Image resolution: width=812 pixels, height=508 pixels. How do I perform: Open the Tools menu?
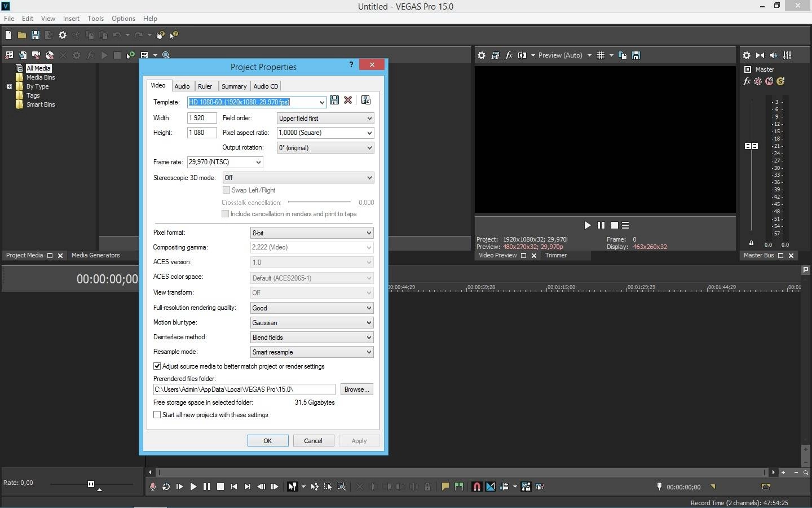pos(95,19)
